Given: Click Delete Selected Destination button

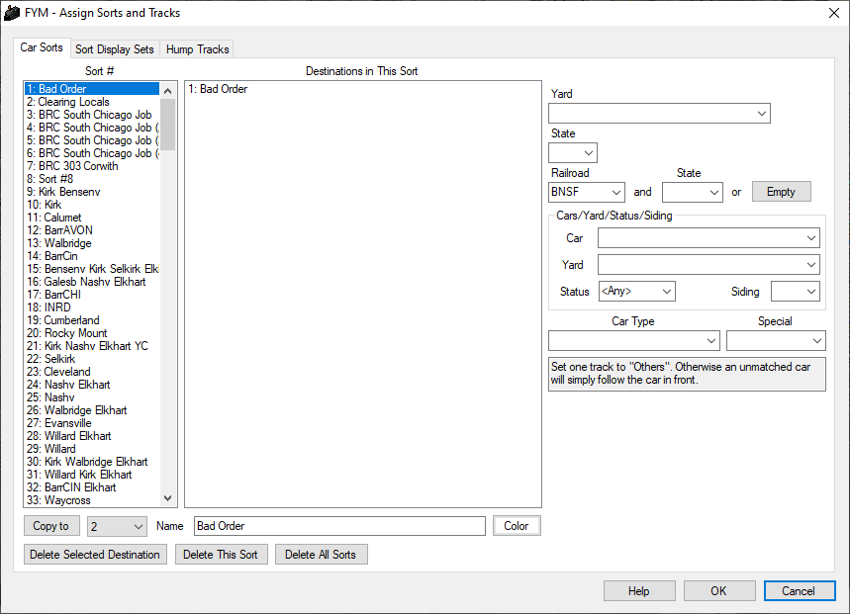Looking at the screenshot, I should click(95, 555).
